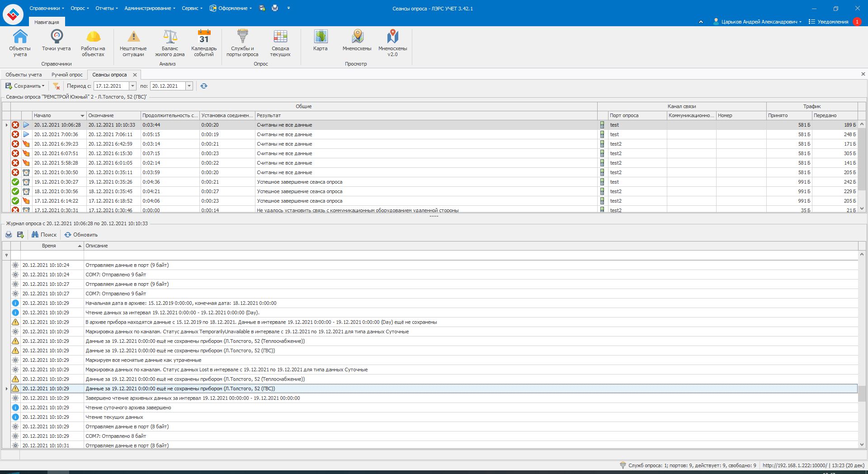This screenshot has height=474, width=868.
Task: Click warning icon of the 10:10:29 'В архиве прибора' entry
Action: coord(15,322)
